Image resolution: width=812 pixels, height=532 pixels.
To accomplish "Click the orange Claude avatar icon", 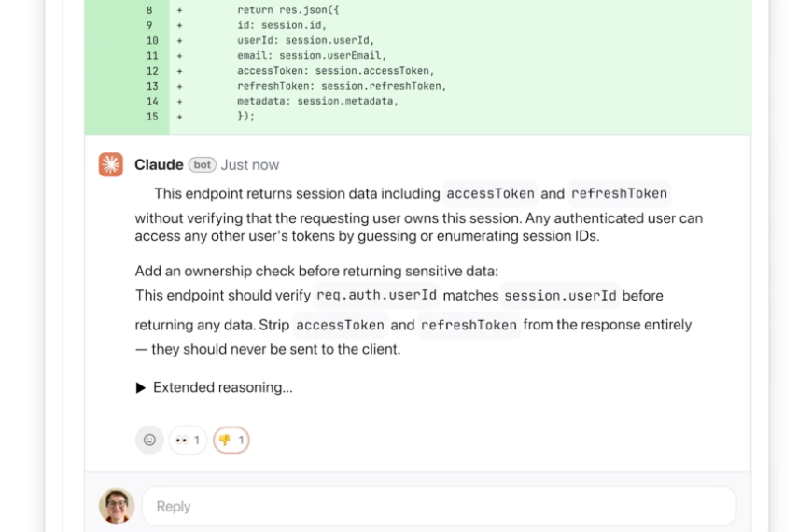I will click(x=111, y=164).
